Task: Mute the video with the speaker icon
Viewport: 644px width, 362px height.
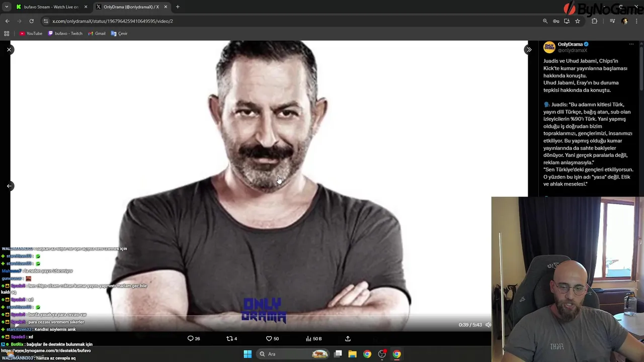Action: [x=488, y=325]
